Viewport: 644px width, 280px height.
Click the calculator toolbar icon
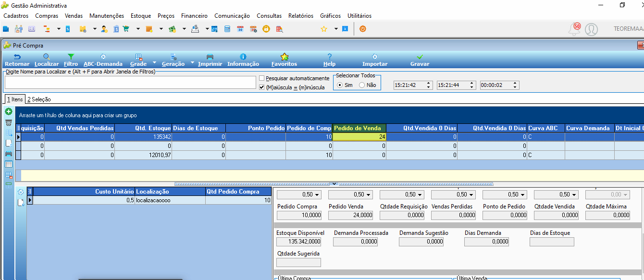pyautogui.click(x=227, y=29)
